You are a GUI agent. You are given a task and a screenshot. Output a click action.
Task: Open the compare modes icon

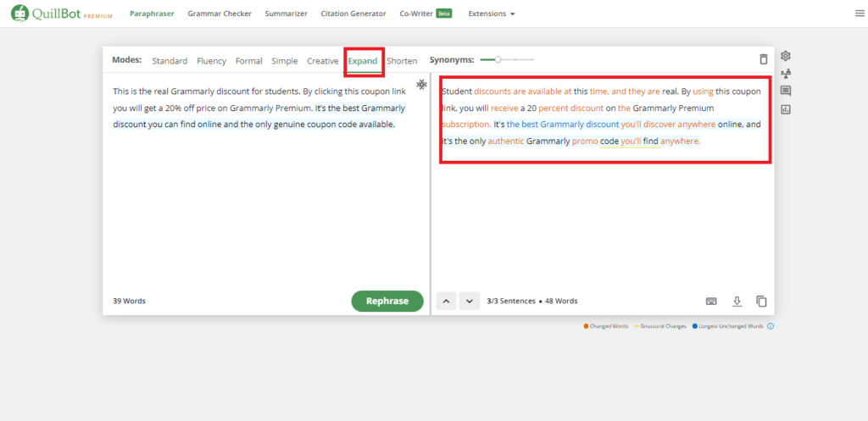[x=786, y=74]
